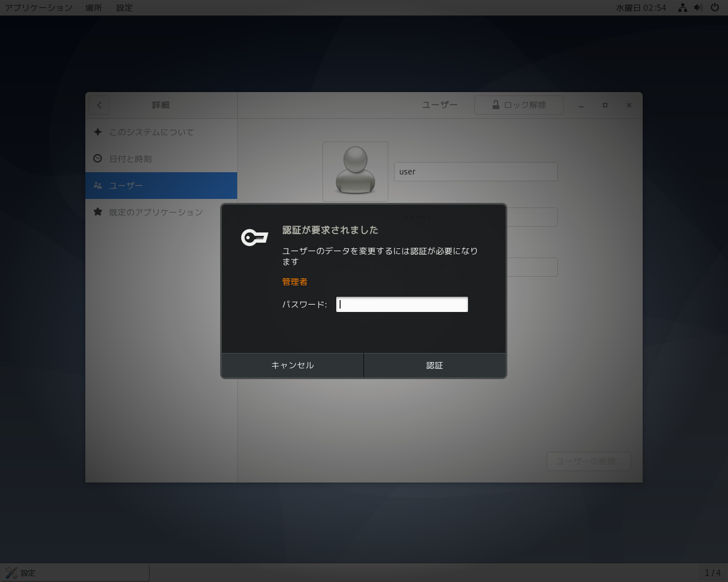
Task: Click the network status icon in top bar
Action: point(682,8)
